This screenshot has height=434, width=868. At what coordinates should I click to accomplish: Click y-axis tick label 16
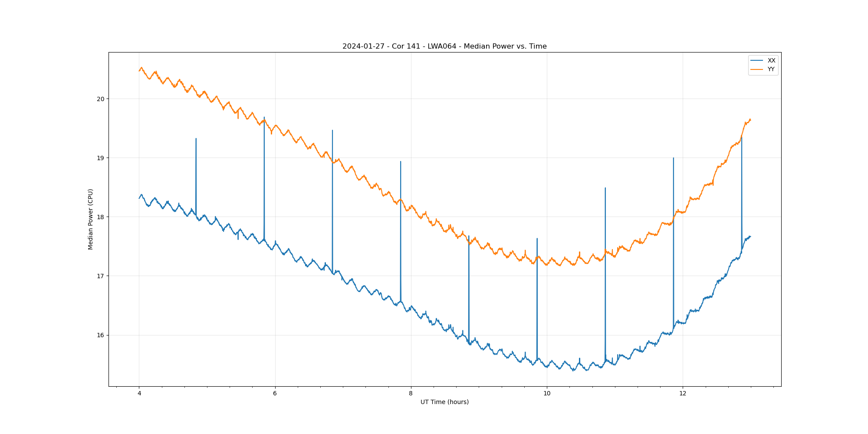[x=101, y=335]
